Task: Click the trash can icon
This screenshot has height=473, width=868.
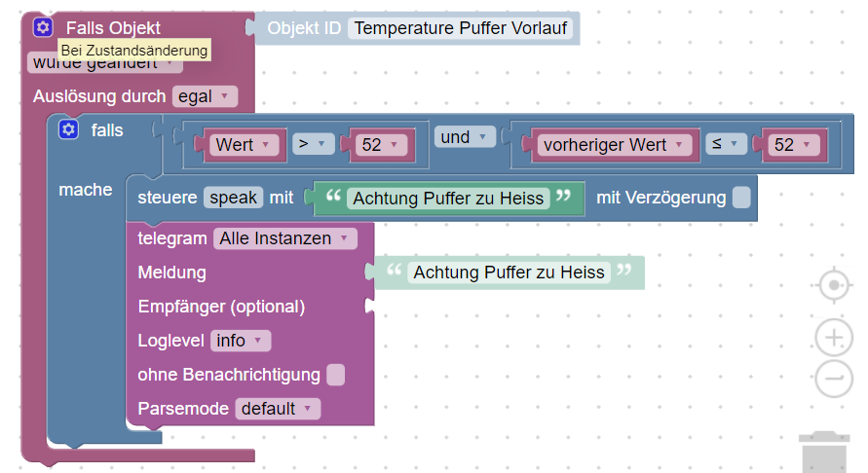Action: click(824, 452)
